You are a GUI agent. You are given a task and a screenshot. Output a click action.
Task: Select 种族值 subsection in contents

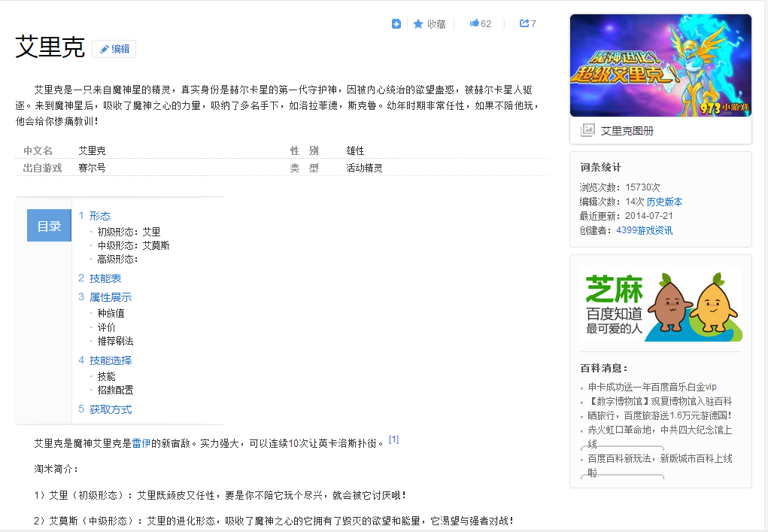click(111, 313)
